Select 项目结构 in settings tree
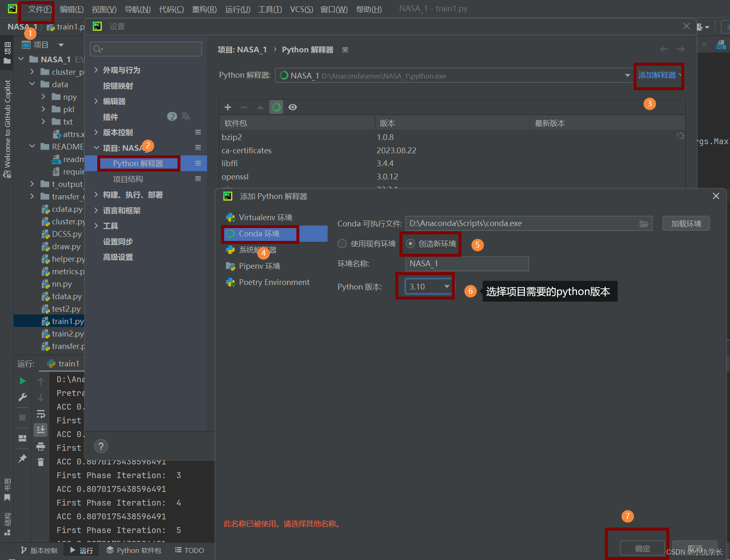This screenshot has height=560, width=730. coord(128,179)
